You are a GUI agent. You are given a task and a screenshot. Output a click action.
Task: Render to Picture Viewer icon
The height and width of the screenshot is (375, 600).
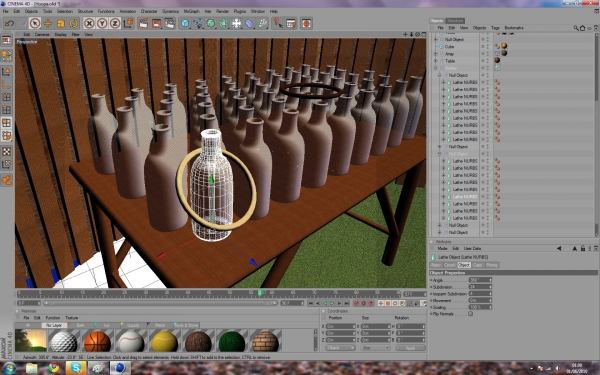click(157, 23)
